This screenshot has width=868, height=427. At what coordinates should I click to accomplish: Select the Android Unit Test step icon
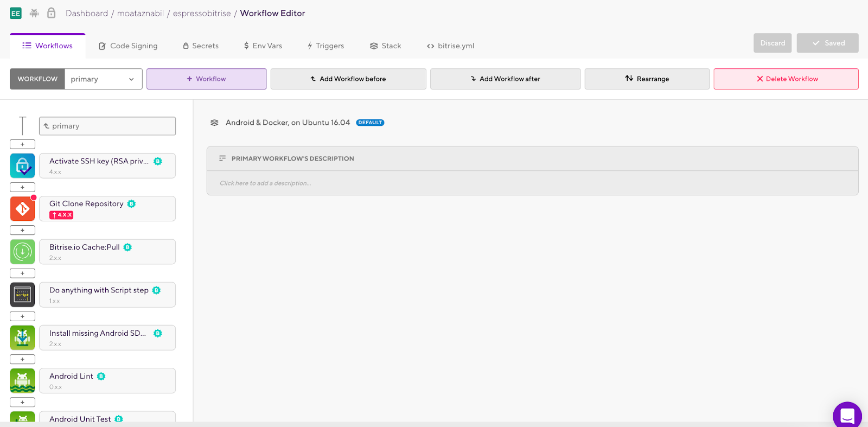[x=22, y=417]
